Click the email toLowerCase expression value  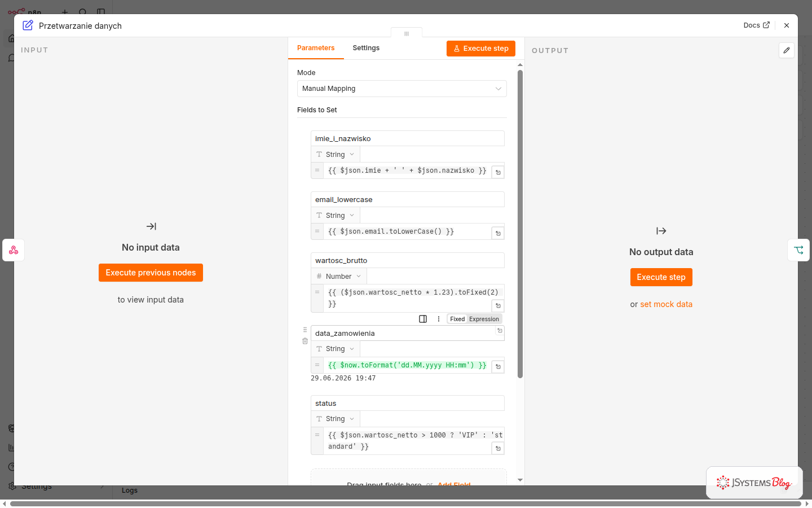pyautogui.click(x=407, y=231)
